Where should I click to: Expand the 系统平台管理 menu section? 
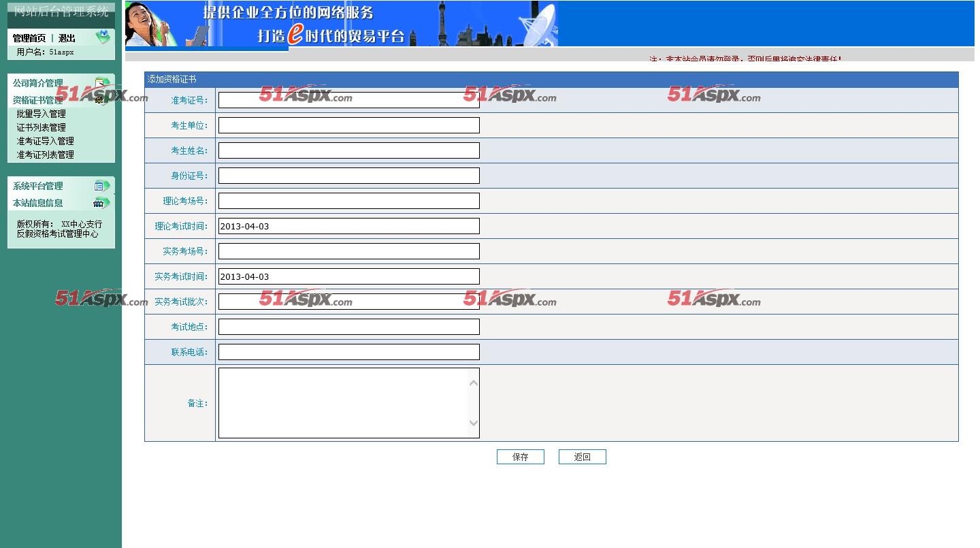(x=38, y=186)
